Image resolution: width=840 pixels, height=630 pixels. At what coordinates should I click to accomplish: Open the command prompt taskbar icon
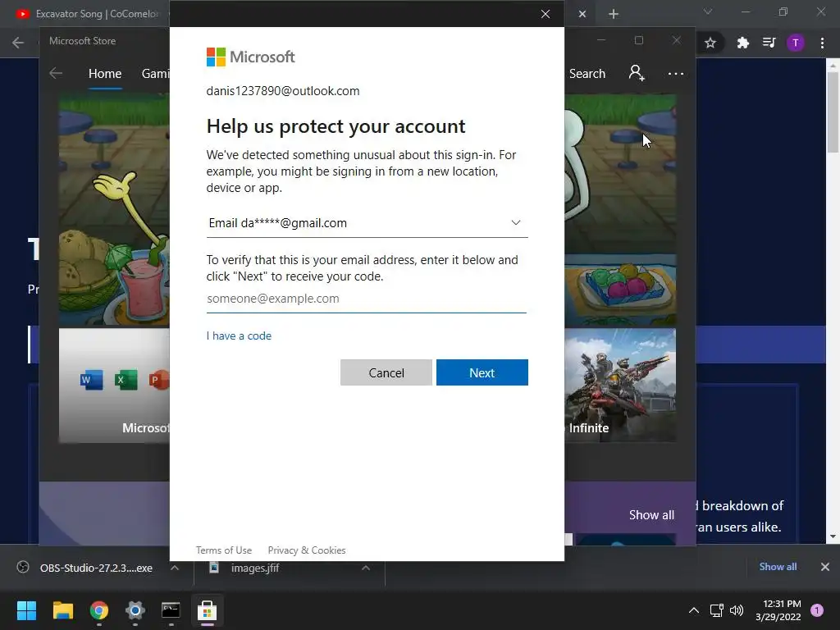point(171,610)
